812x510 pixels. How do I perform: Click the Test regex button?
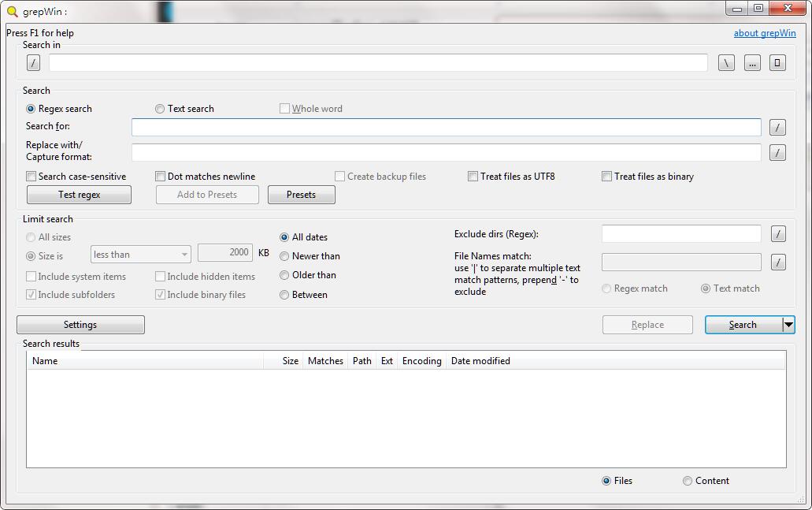click(x=79, y=195)
